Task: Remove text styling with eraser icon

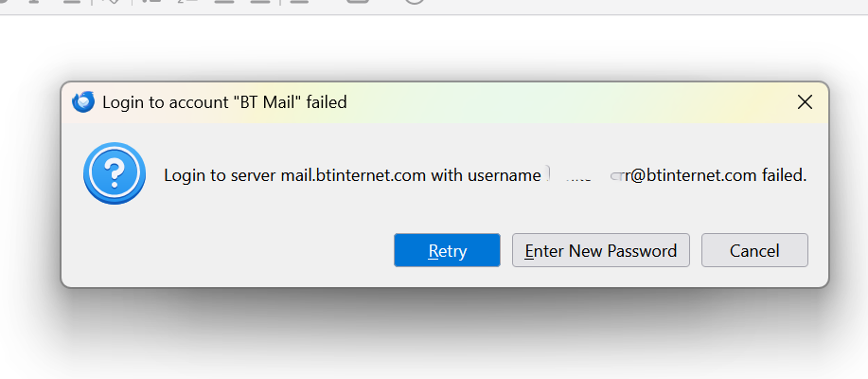Action: coord(112,2)
